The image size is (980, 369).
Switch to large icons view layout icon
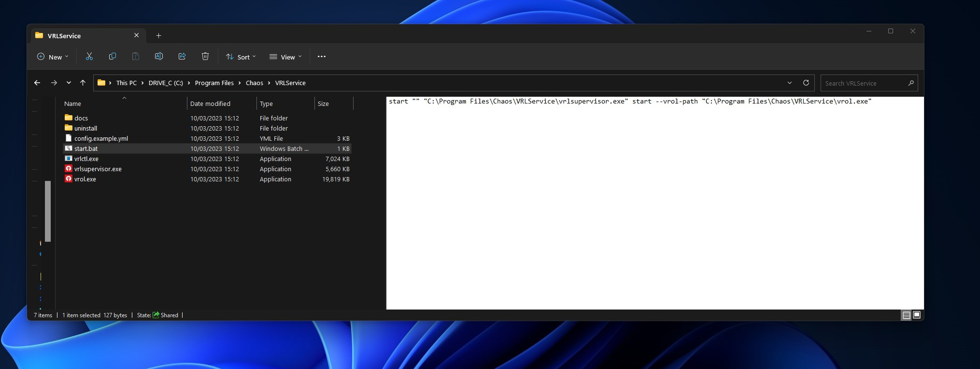coord(917,315)
